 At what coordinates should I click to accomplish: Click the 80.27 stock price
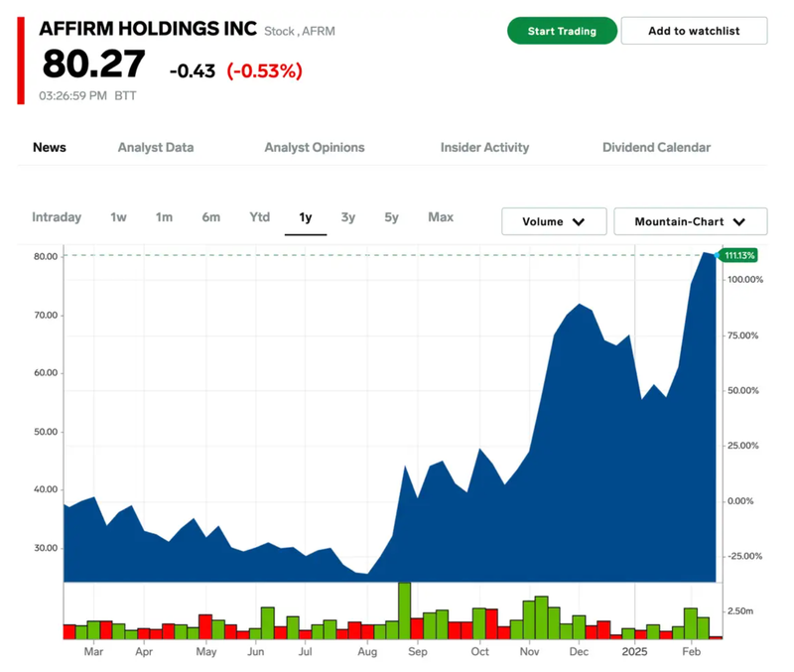point(93,65)
